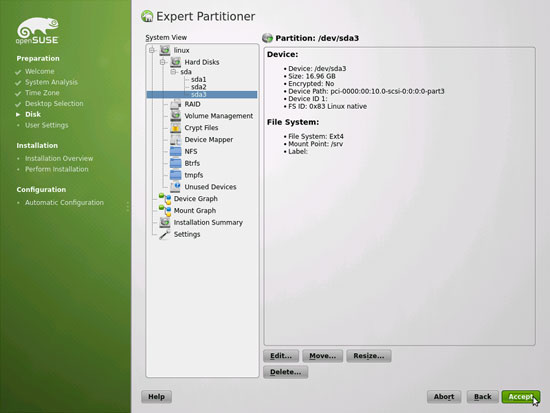Open Volume Management in the tree
The image size is (550, 413).
click(219, 116)
